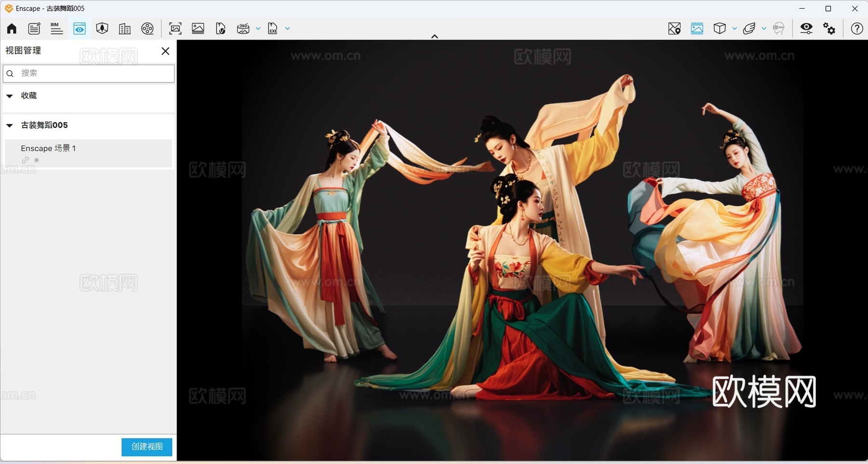Collapse the 收藏 section triangle
Viewport: 868px width, 464px height.
10,96
